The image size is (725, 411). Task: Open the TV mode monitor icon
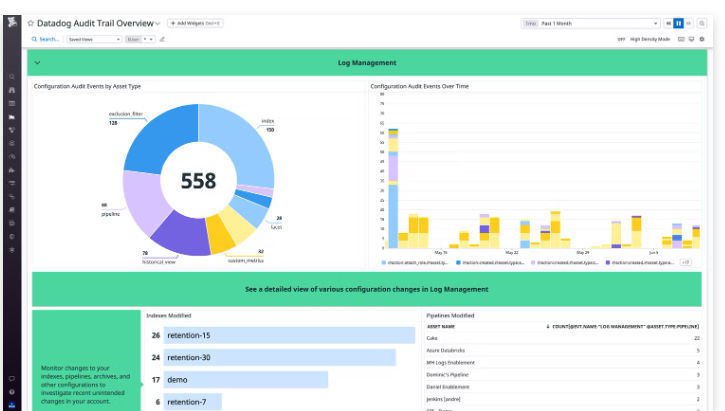pos(691,39)
